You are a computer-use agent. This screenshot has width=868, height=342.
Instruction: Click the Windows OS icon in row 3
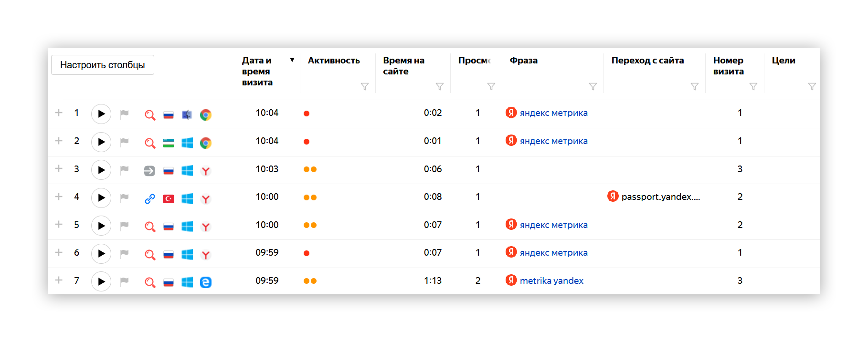[x=187, y=171]
